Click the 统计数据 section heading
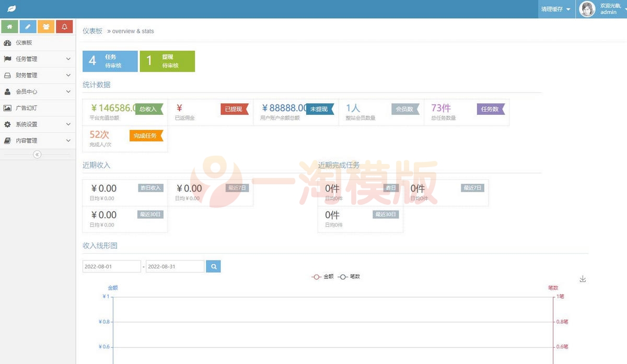The image size is (627, 364). pos(97,85)
